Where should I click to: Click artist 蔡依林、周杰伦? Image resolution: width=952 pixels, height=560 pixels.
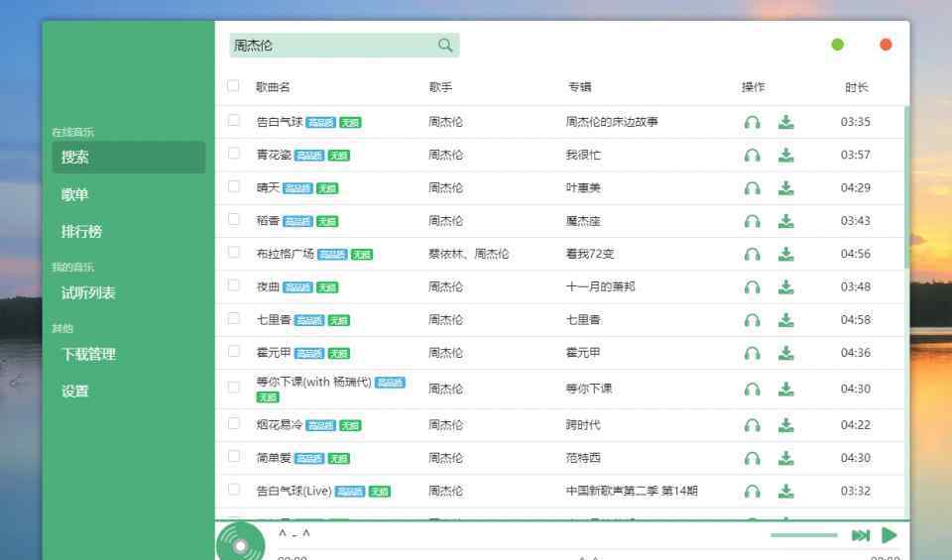click(468, 254)
